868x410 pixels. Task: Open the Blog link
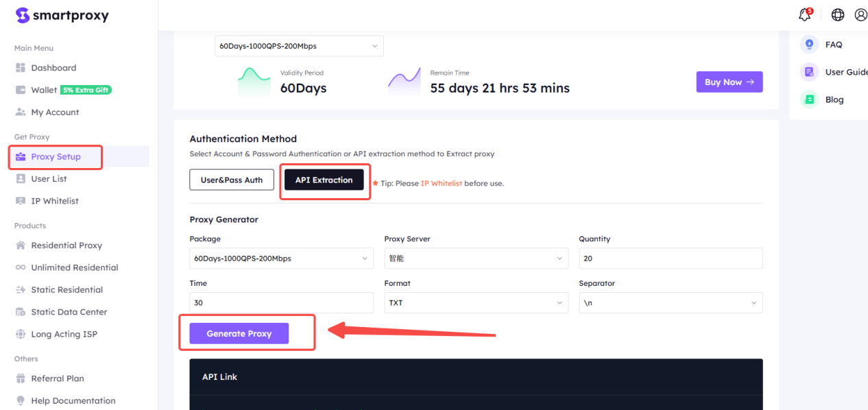[x=834, y=99]
